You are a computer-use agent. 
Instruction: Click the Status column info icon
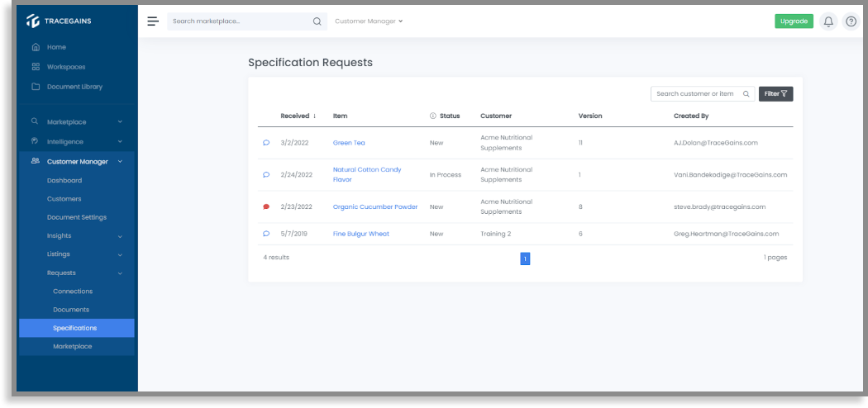click(x=433, y=116)
